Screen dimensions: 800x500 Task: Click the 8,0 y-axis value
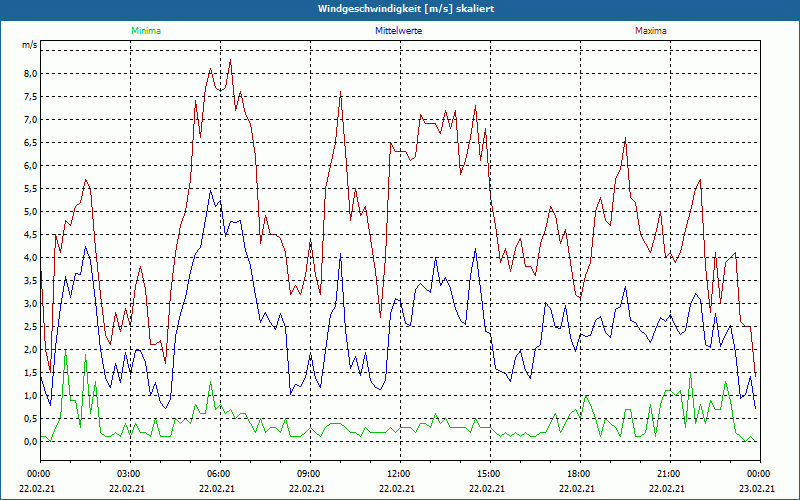click(31, 73)
